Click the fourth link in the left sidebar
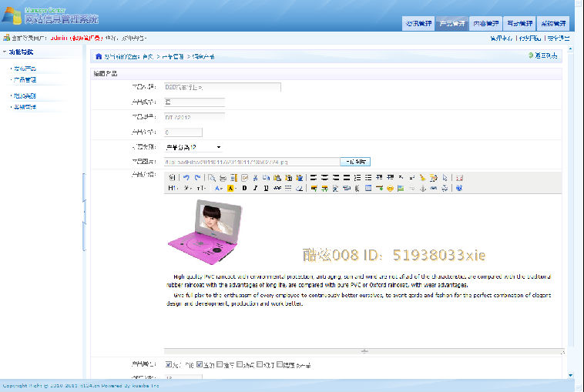The image size is (584, 392). point(25,107)
